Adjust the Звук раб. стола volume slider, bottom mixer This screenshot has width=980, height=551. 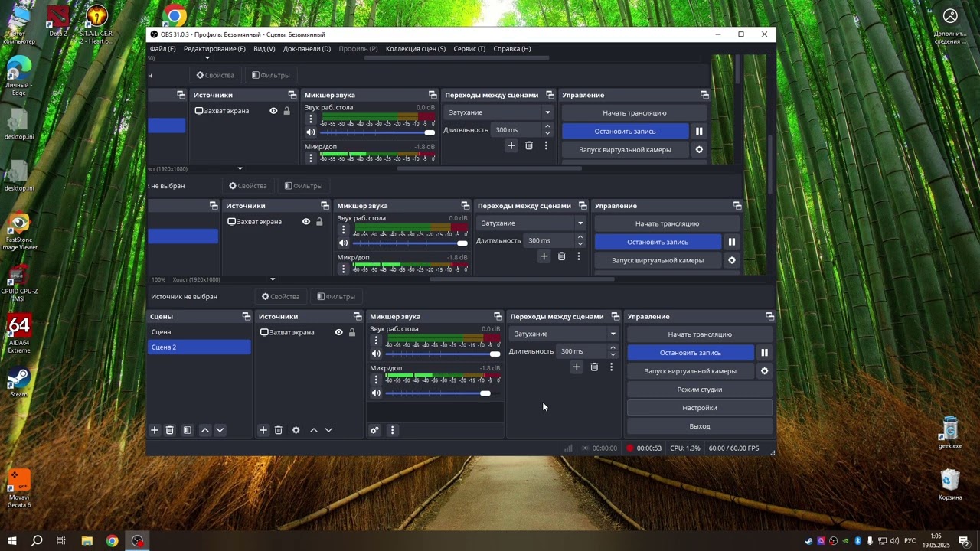[x=443, y=354]
